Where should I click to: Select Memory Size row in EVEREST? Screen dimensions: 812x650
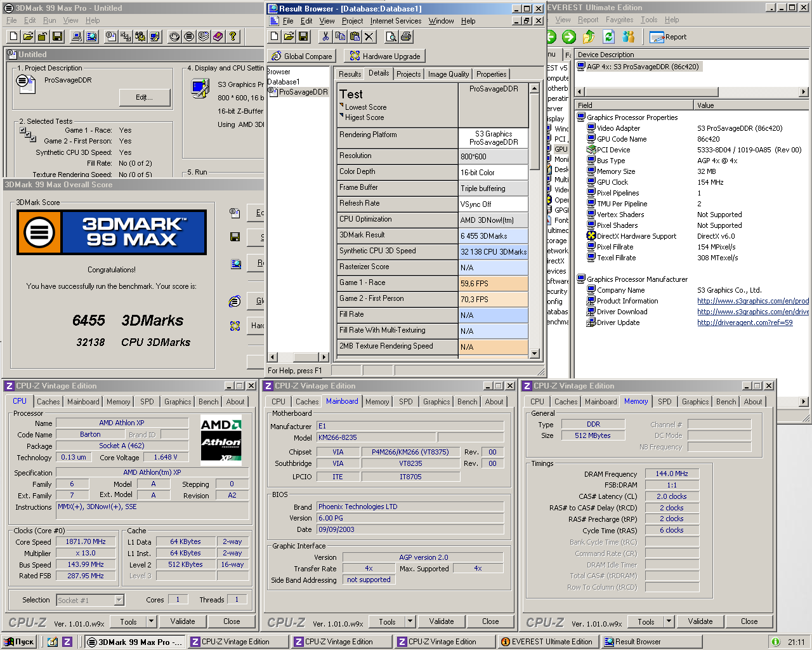tap(691, 171)
